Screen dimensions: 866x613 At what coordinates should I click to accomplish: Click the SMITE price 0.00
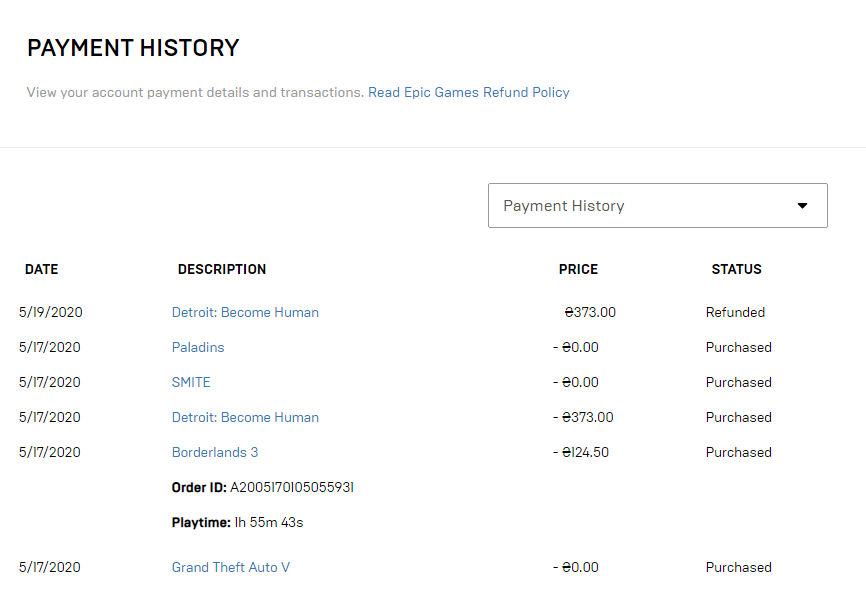(575, 382)
